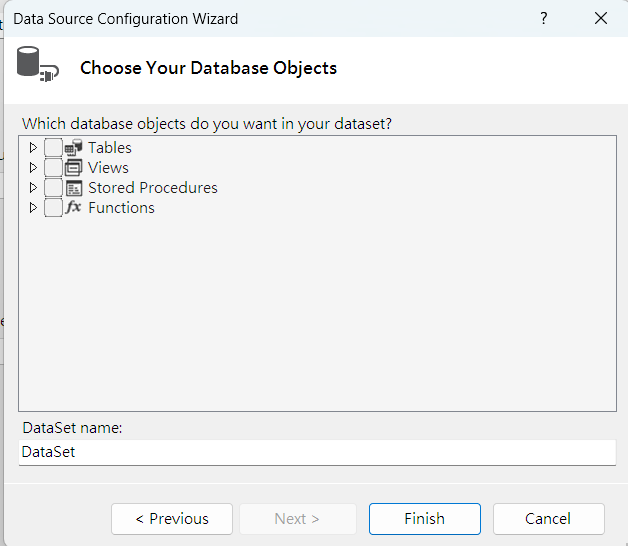Image resolution: width=628 pixels, height=546 pixels.
Task: Tick the Stored Procedures checkbox
Action: click(53, 188)
